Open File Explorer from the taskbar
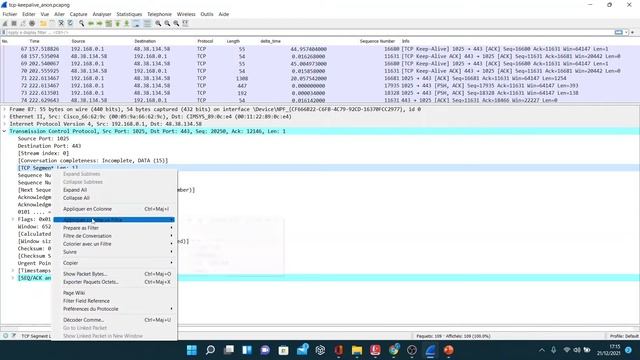This screenshot has width=640, height=360. pyautogui.click(x=357, y=350)
